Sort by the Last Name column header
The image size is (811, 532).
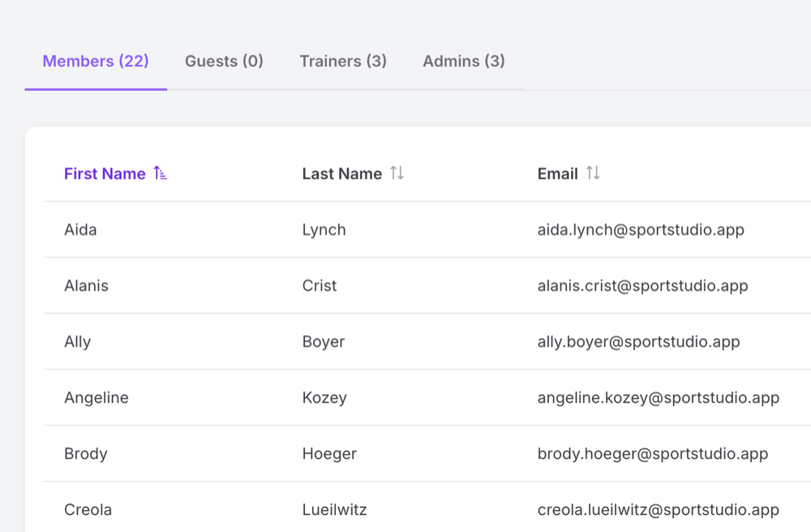(x=342, y=174)
